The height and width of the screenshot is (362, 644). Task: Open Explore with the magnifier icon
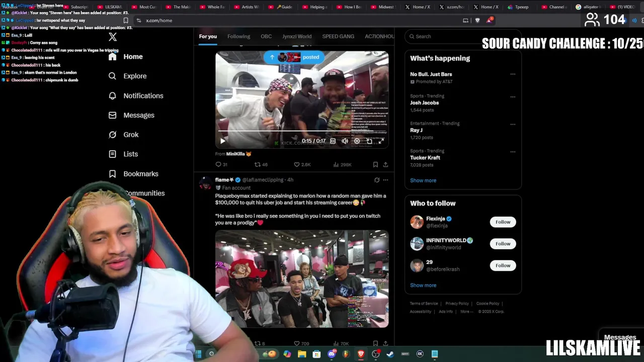128,76
